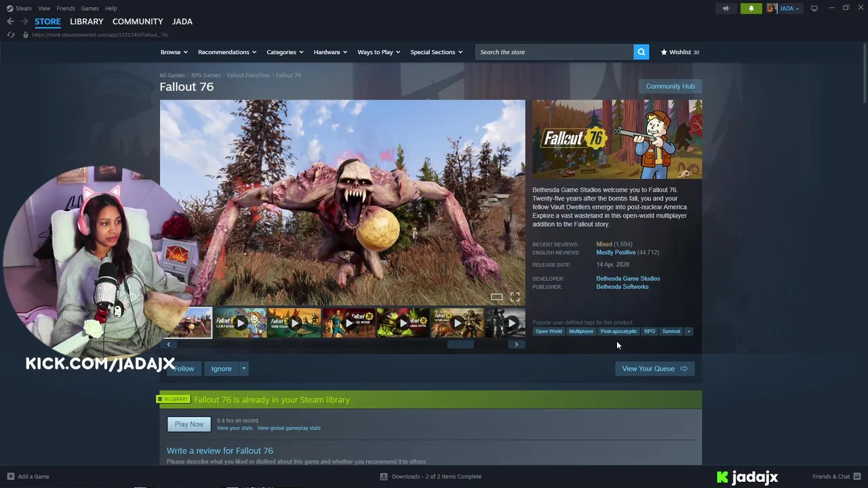Image resolution: width=868 pixels, height=488 pixels.
Task: Click View Your Queue button
Action: tap(654, 369)
